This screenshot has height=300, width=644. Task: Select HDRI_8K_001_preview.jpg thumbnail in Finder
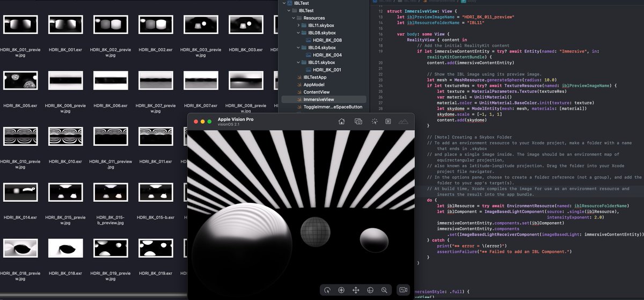click(20, 24)
